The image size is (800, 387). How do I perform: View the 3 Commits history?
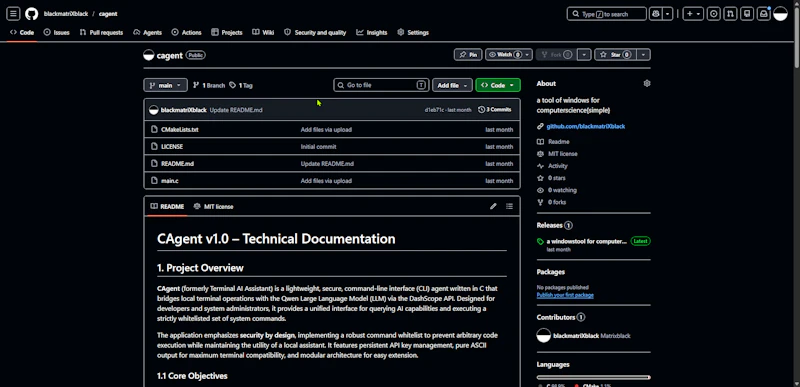[494, 110]
